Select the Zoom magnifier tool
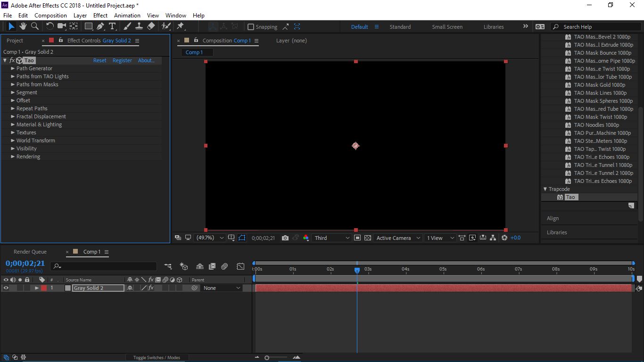644x362 pixels. [x=34, y=26]
